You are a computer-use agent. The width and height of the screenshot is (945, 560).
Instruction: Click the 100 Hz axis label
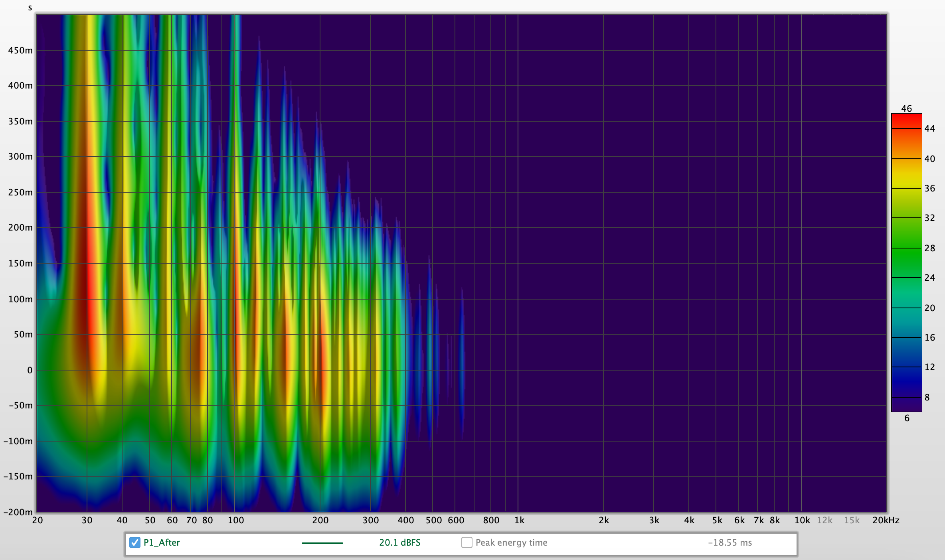[x=235, y=520]
